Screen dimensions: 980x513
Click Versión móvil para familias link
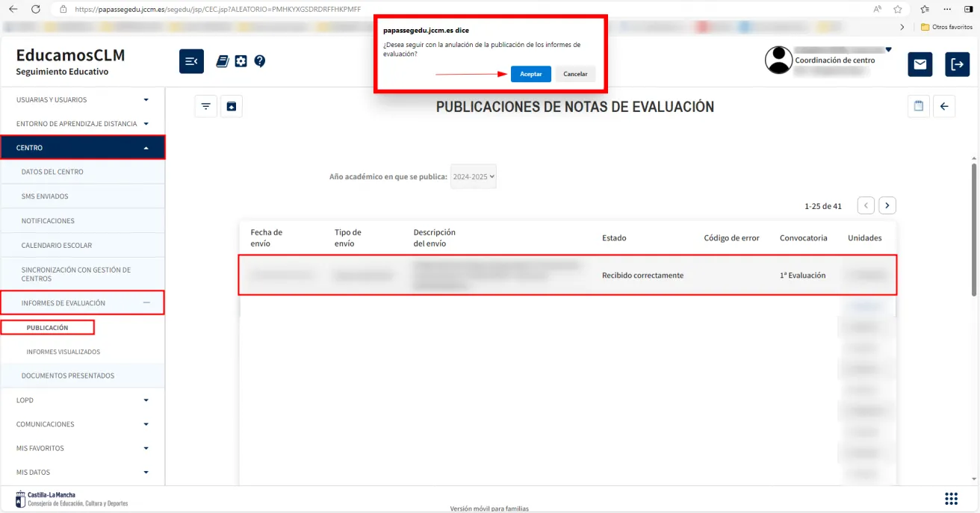pos(489,508)
